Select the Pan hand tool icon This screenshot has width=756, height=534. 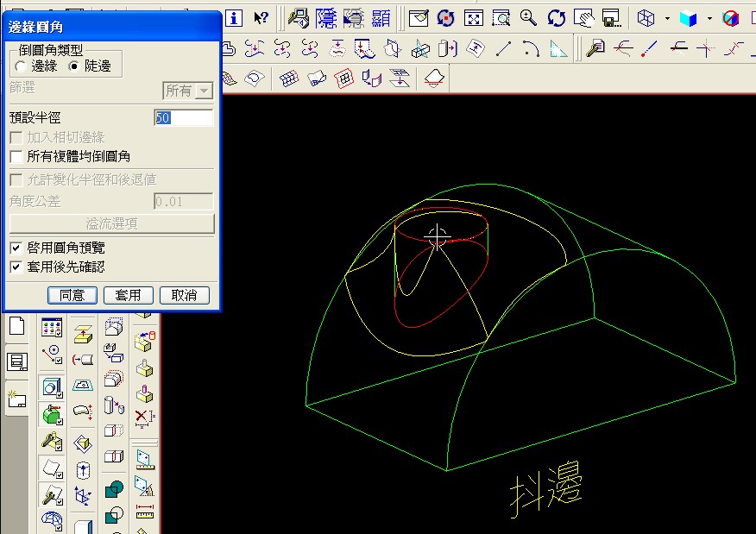pos(584,18)
